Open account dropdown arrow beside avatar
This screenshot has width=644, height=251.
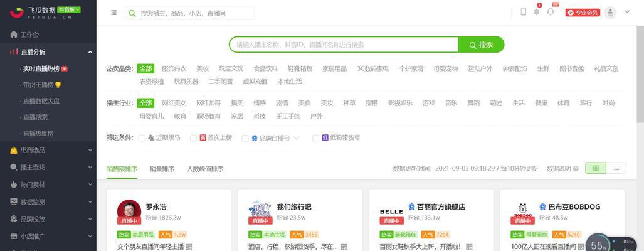tap(627, 12)
